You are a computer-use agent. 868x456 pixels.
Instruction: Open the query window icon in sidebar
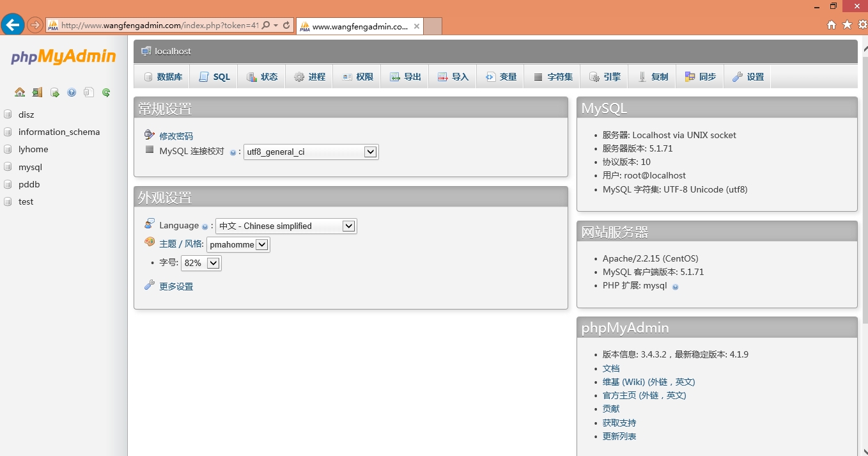coord(54,92)
